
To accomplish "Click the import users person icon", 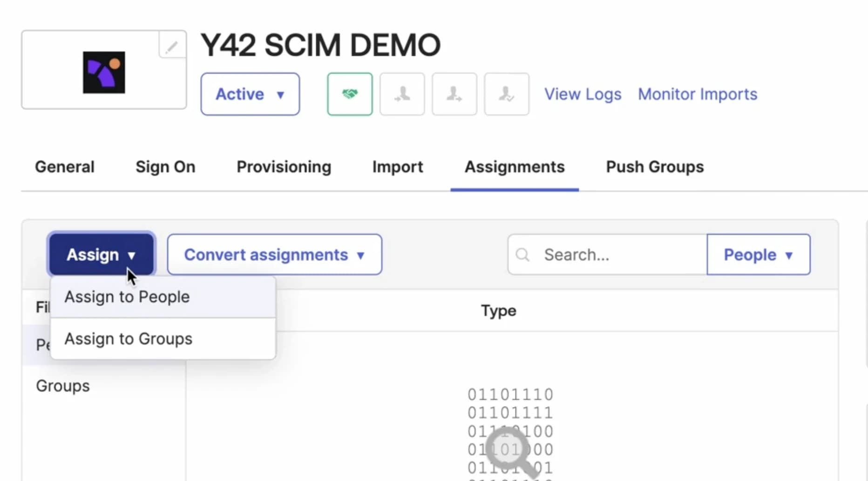I will (x=402, y=94).
